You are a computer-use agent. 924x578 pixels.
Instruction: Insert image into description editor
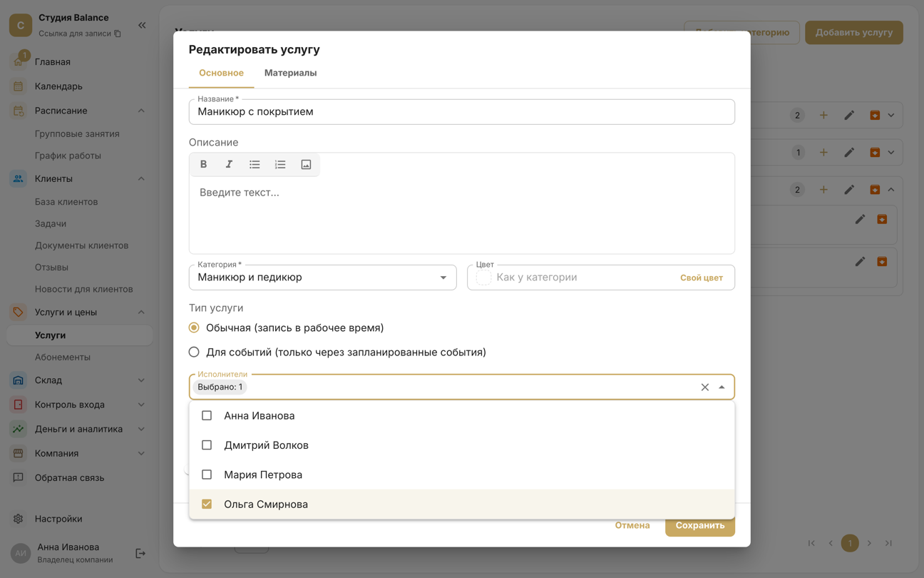[x=306, y=164]
